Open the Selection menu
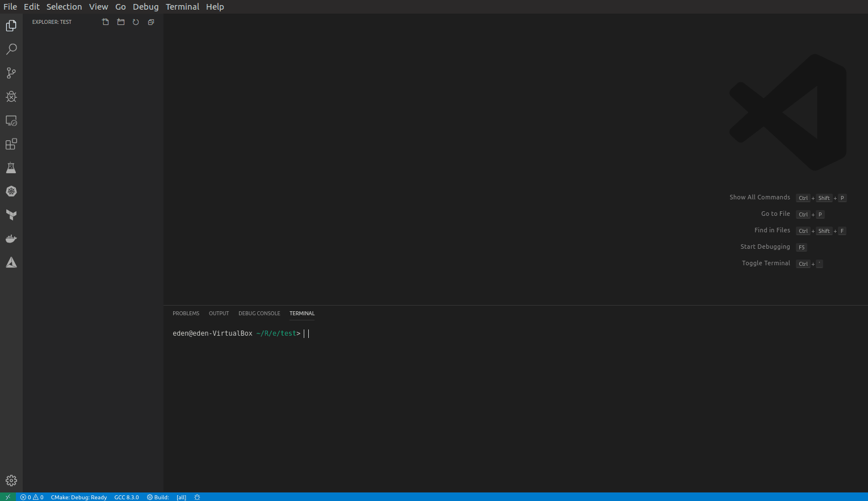Image resolution: width=868 pixels, height=501 pixels. (64, 7)
